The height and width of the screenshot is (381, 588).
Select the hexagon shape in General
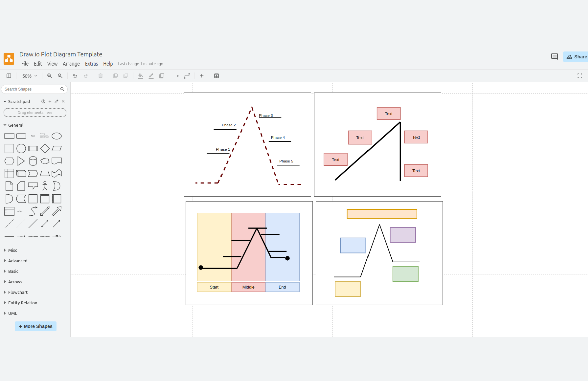coord(9,161)
